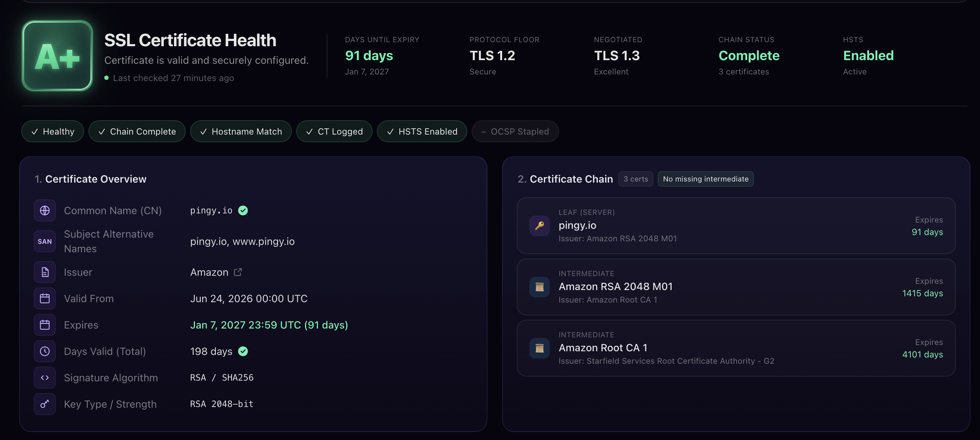980x440 pixels.
Task: Click the key icon beside Key Type / Strength
Action: pyautogui.click(x=44, y=404)
